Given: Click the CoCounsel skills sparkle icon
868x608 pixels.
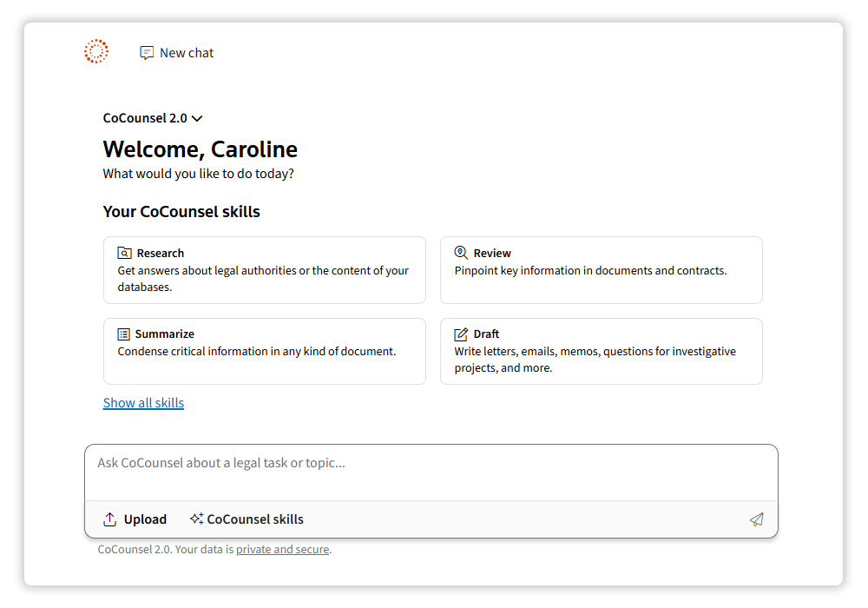Looking at the screenshot, I should click(197, 519).
